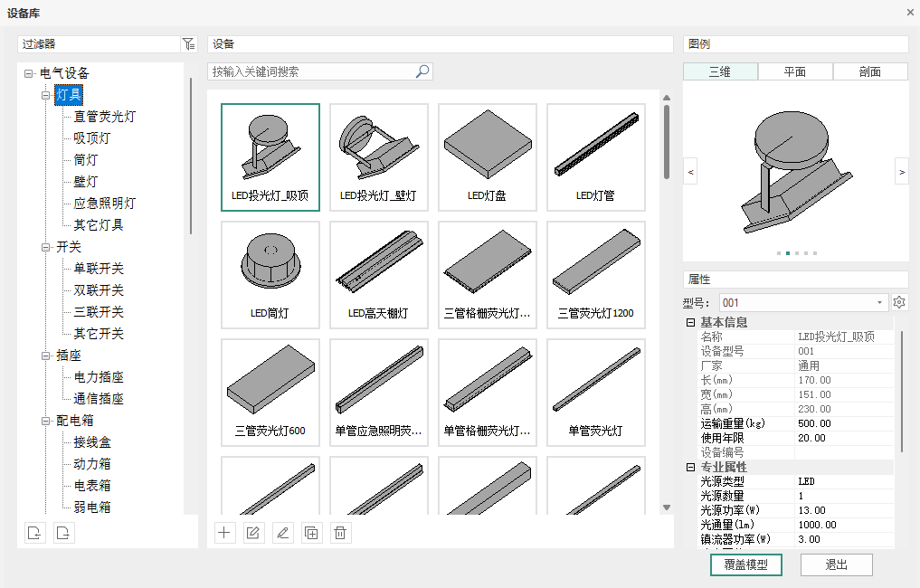
Task: Click the 覆盖模型 button
Action: click(746, 564)
